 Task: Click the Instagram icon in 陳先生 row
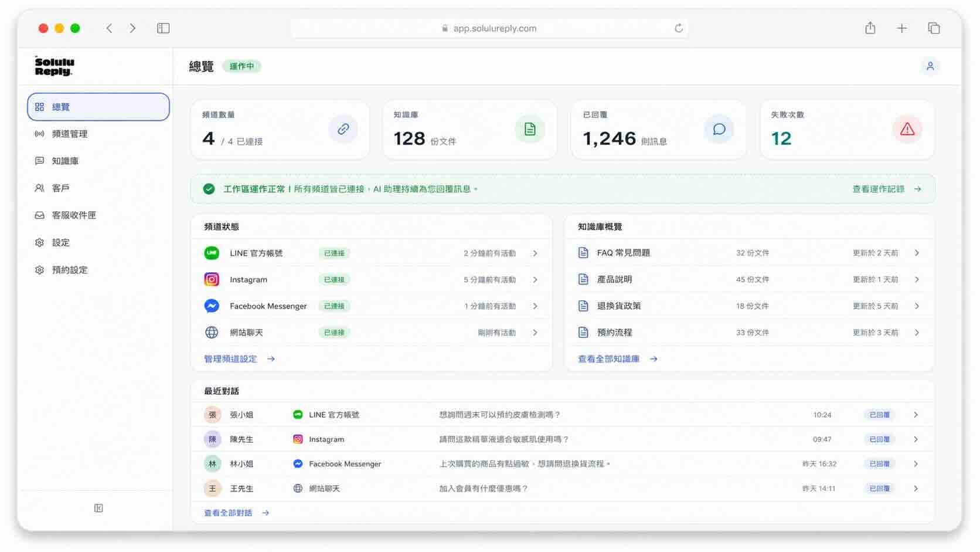click(298, 439)
